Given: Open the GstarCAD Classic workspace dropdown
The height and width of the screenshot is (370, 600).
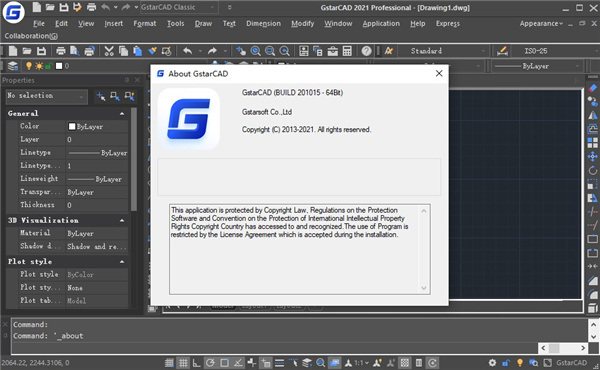Looking at the screenshot, I should 179,7.
